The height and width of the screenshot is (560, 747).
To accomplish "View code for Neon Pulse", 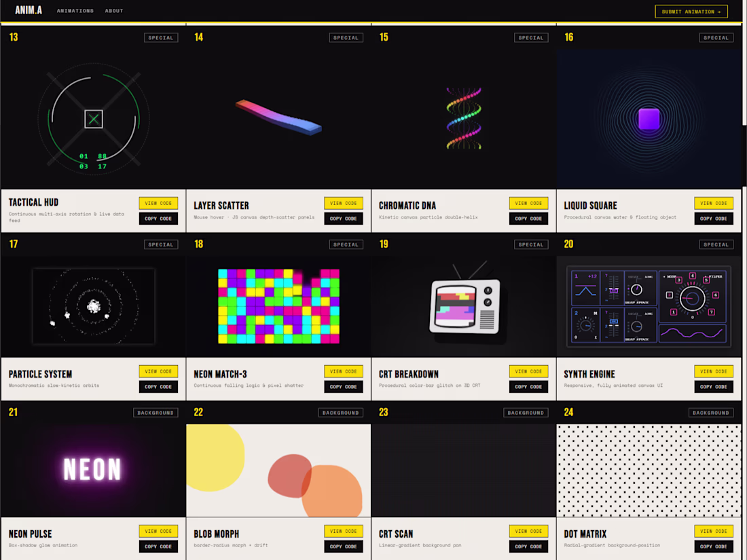I will [x=158, y=531].
